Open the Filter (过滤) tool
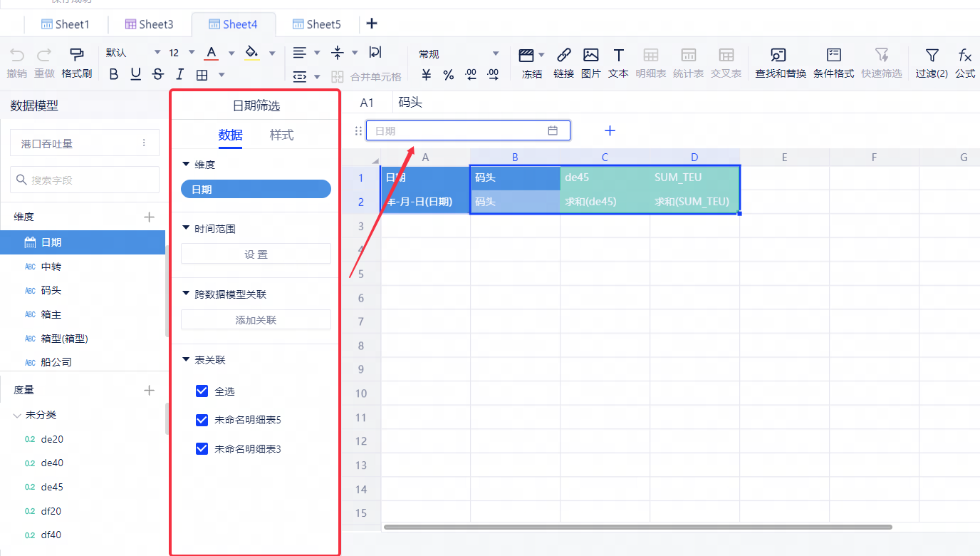This screenshot has width=980, height=556. [931, 56]
